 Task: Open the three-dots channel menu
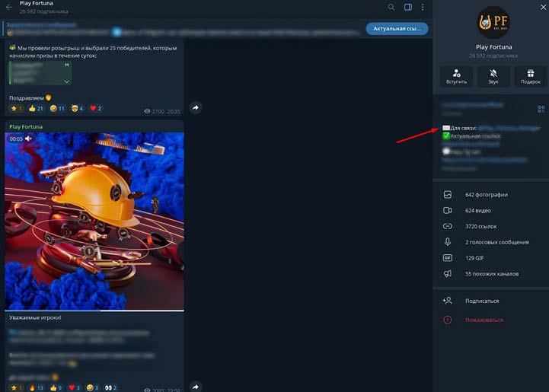point(423,8)
